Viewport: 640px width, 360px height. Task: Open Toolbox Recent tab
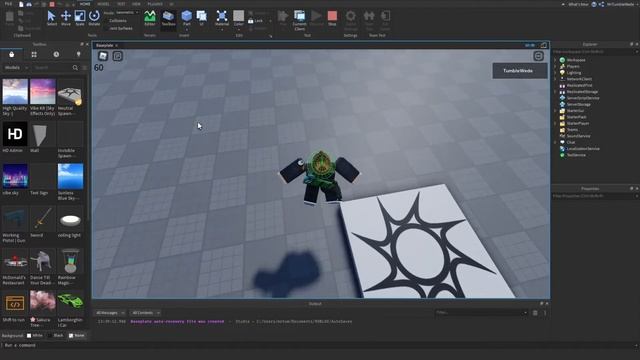[56, 54]
